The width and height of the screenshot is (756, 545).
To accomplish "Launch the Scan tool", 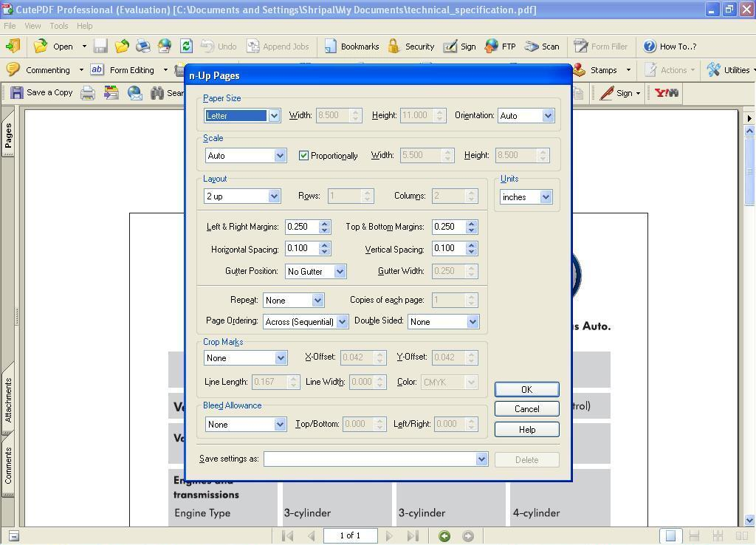I will pyautogui.click(x=532, y=47).
